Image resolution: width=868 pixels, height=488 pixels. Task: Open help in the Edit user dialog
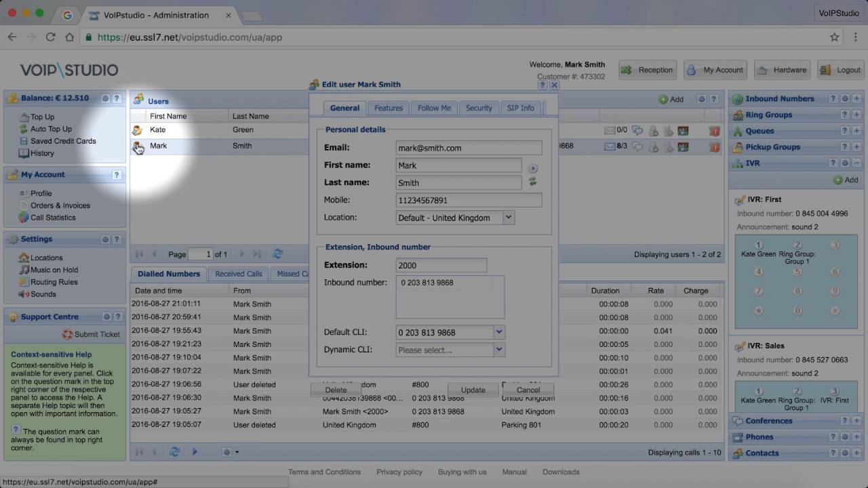[542, 85]
